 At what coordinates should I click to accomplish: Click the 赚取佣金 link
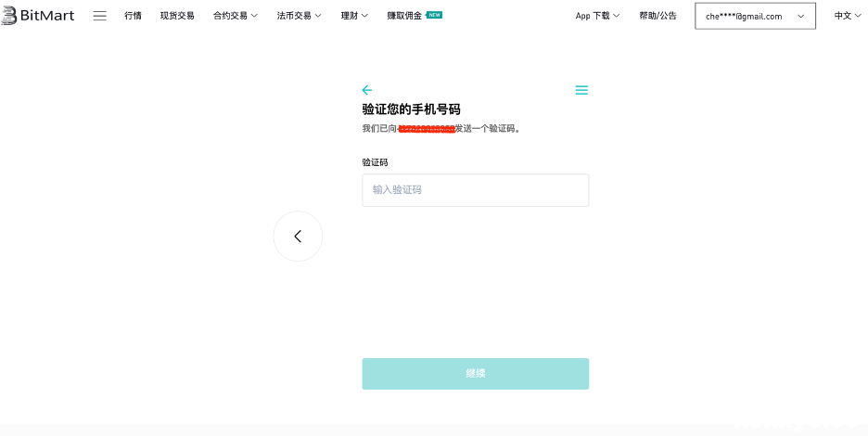coord(404,16)
